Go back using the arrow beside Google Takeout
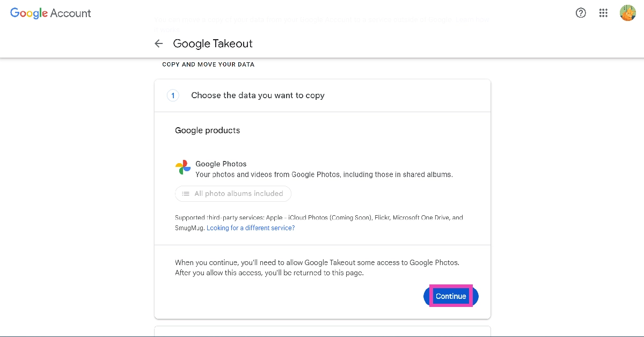This screenshot has height=337, width=644. (158, 43)
